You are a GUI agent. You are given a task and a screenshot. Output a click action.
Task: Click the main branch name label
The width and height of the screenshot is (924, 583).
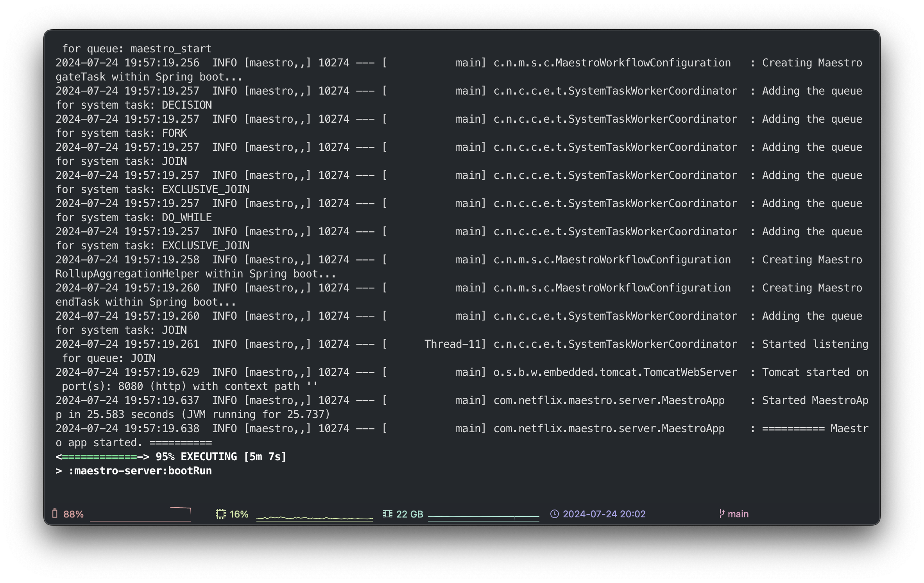click(x=738, y=514)
